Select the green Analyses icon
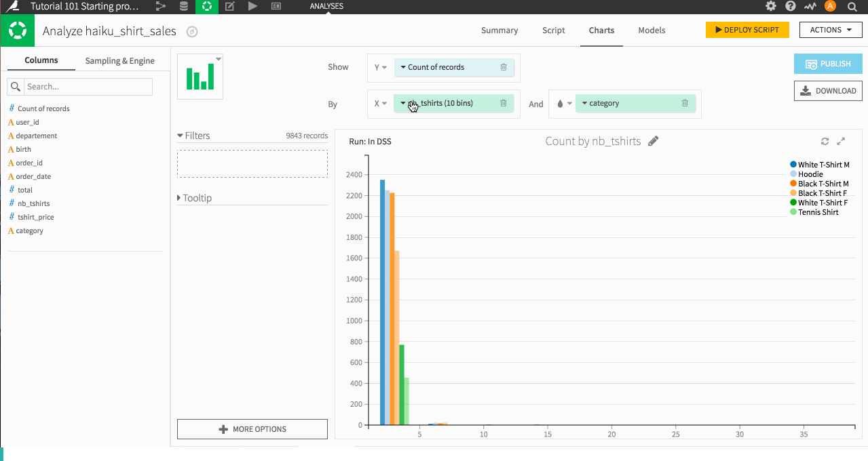 (x=206, y=6)
